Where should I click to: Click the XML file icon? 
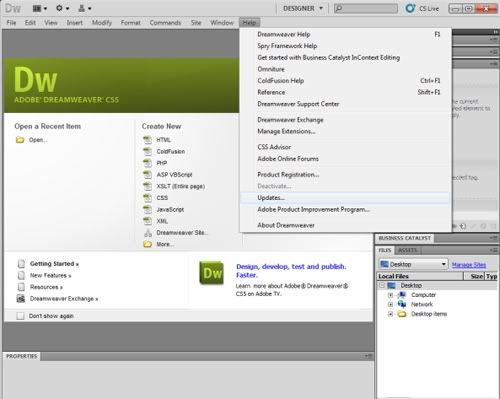(x=147, y=221)
